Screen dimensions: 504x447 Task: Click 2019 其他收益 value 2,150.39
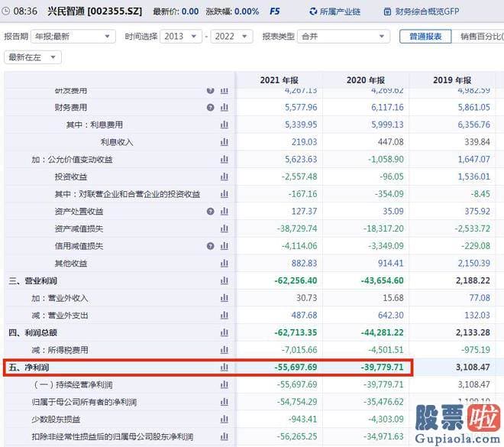[473, 264]
